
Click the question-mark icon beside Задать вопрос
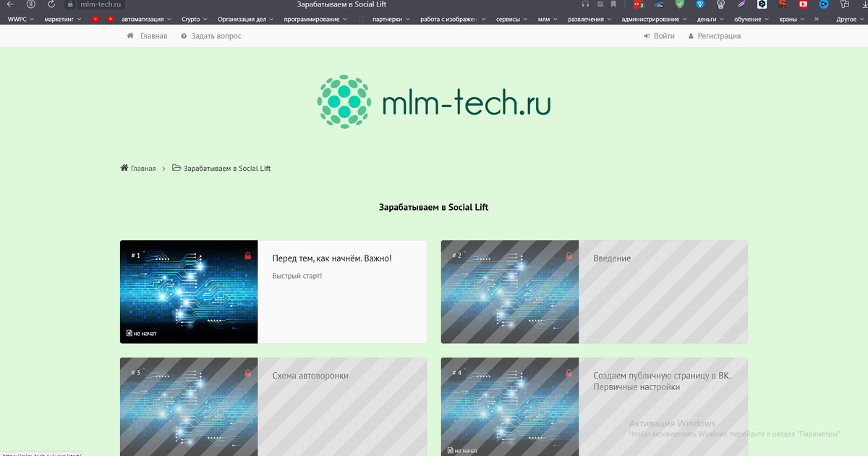tap(184, 36)
